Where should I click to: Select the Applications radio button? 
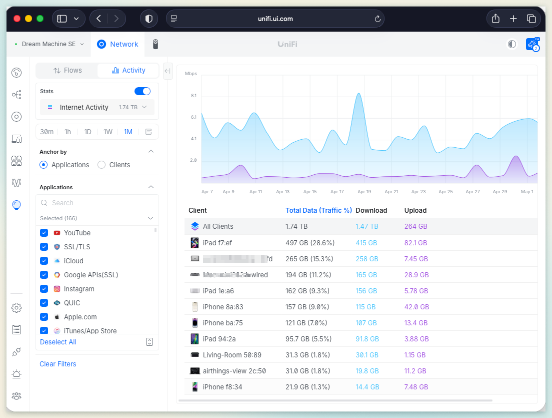[43, 165]
